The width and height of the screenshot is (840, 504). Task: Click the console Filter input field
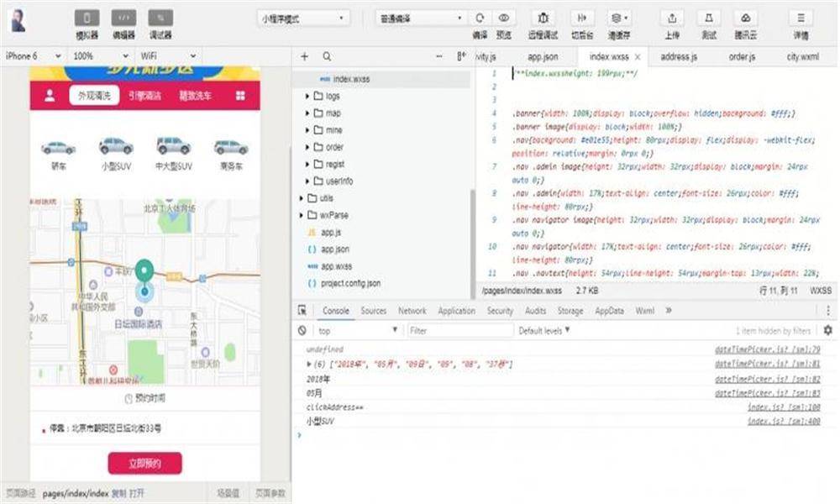459,331
